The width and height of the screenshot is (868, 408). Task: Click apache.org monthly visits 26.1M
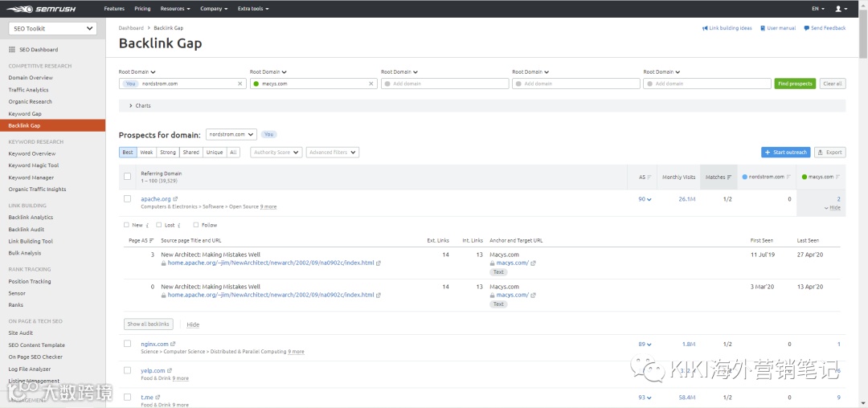tap(687, 199)
